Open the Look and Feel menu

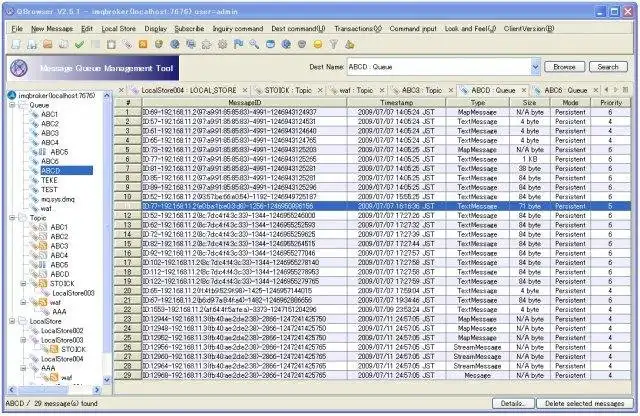pyautogui.click(x=470, y=29)
